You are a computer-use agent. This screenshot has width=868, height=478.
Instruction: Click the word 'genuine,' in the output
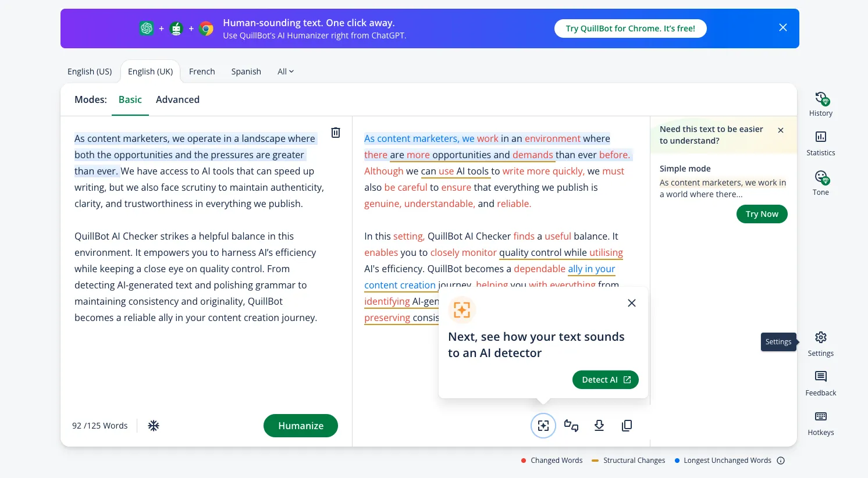(383, 204)
